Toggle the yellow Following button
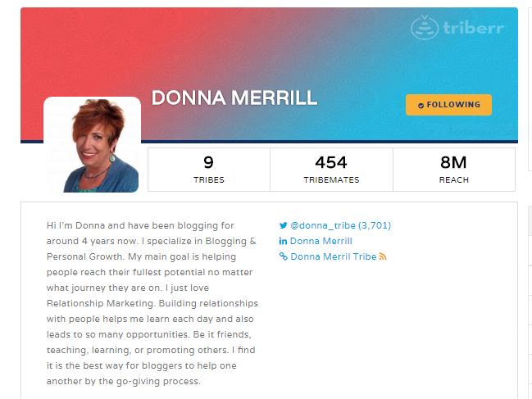532x399 pixels. [448, 105]
